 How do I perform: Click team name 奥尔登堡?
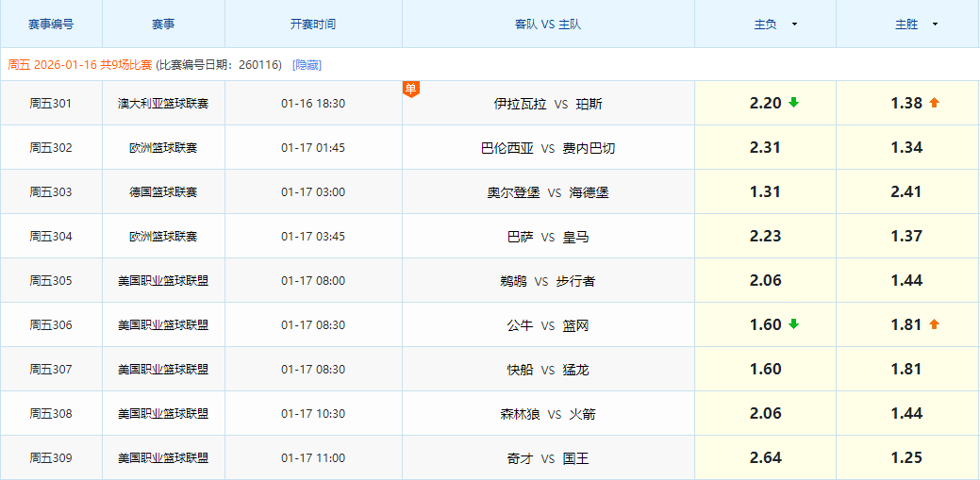coord(514,192)
